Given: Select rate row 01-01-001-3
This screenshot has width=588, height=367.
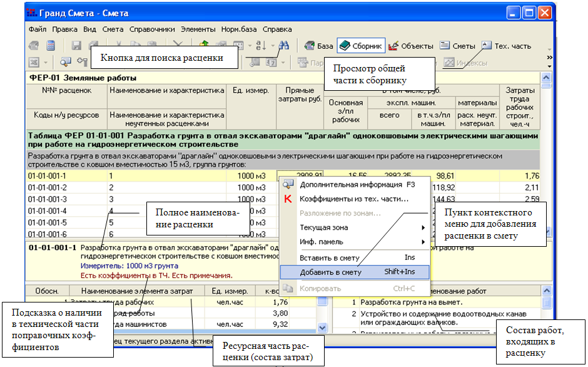Looking at the screenshot, I should pyautogui.click(x=283, y=199).
